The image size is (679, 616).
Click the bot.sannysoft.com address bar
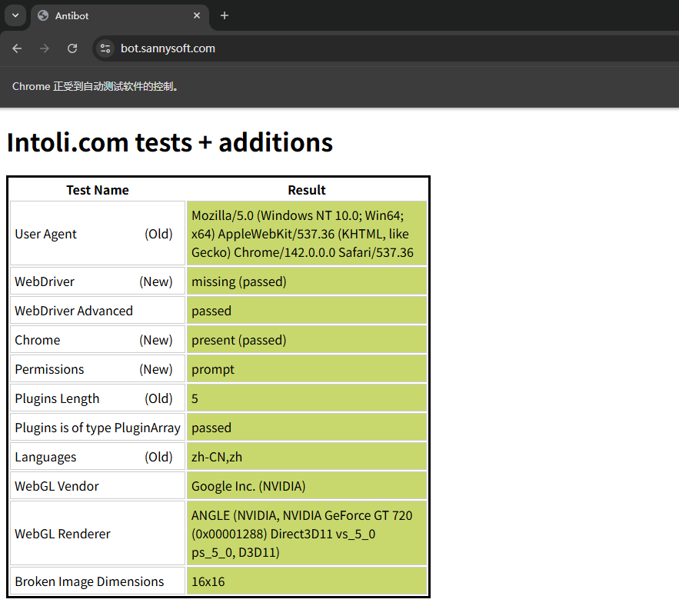pos(308,48)
